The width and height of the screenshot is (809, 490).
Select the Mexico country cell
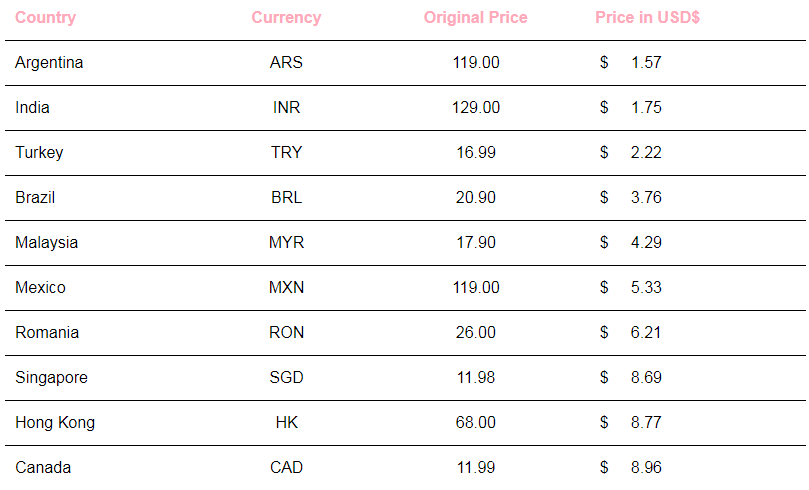(40, 287)
